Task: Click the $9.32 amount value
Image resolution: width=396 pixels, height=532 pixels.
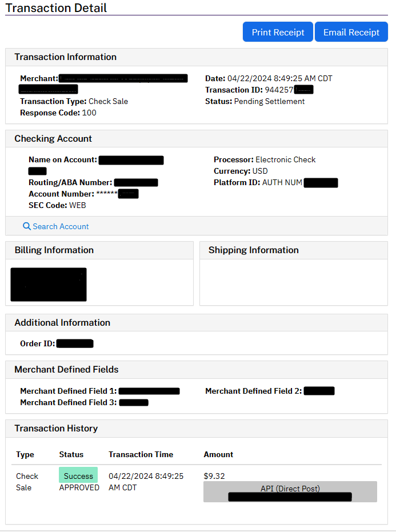Action: [x=214, y=476]
